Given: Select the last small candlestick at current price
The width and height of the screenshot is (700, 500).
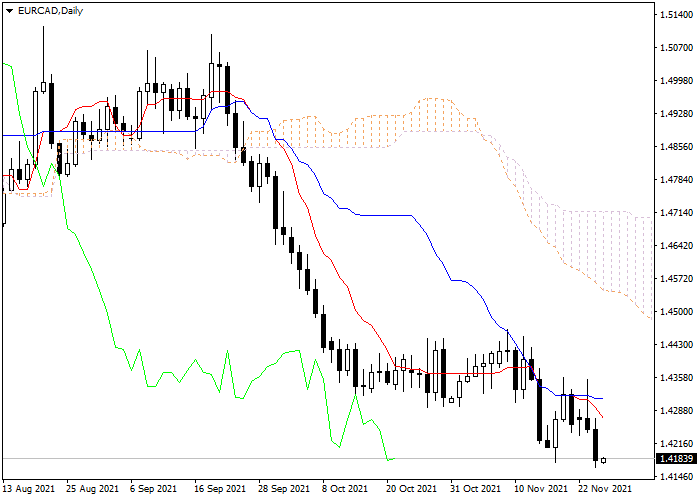Looking at the screenshot, I should click(604, 460).
